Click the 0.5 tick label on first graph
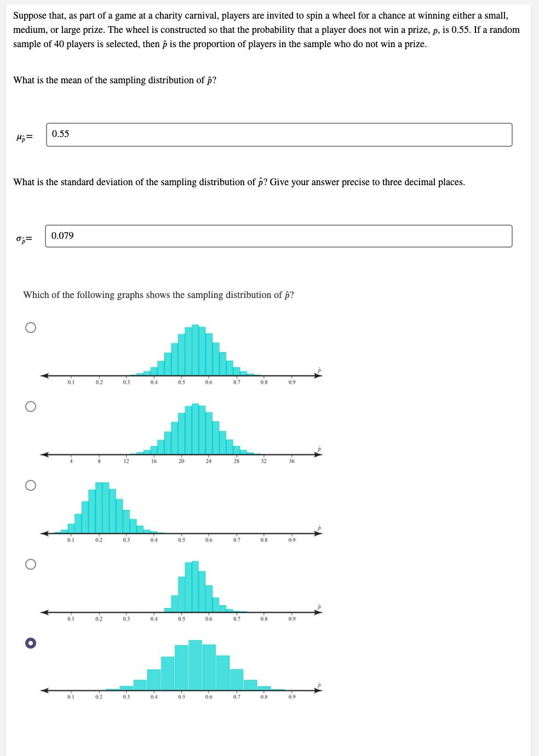The height and width of the screenshot is (756, 539). tap(181, 382)
